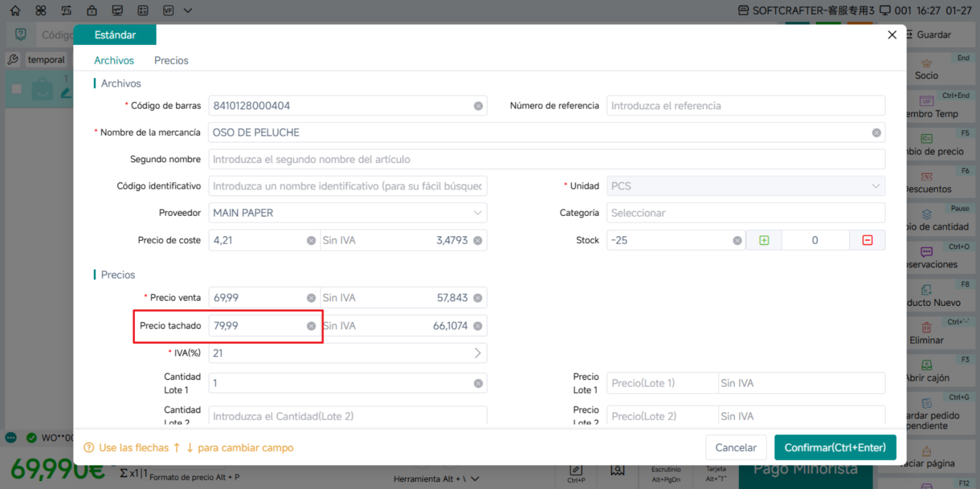Focus the Número de referencia input
The image size is (980, 489).
coord(745,106)
